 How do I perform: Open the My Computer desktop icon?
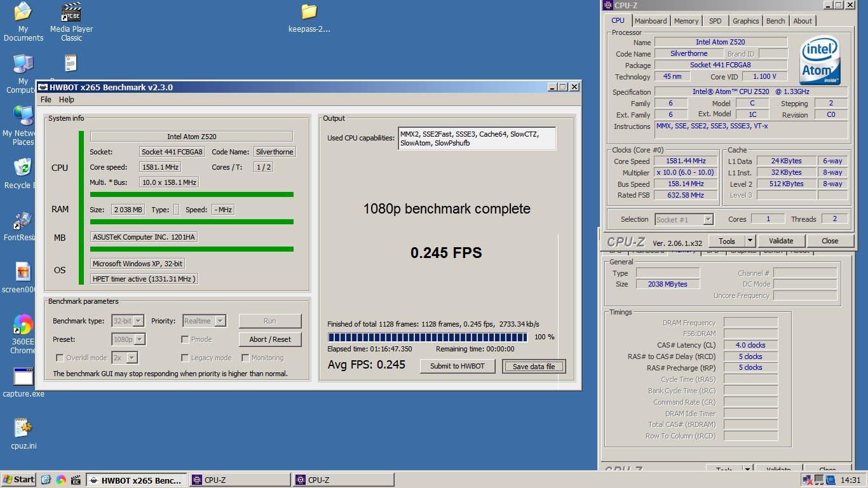[x=23, y=74]
